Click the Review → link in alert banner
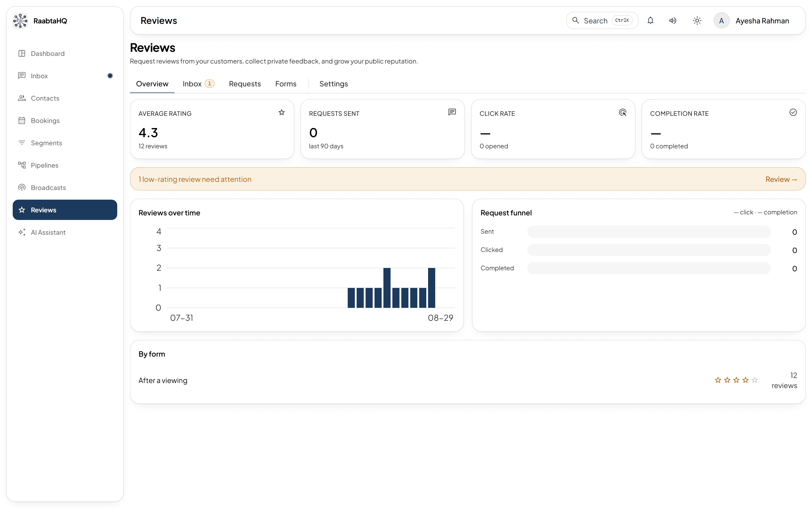The width and height of the screenshot is (812, 508). point(781,179)
